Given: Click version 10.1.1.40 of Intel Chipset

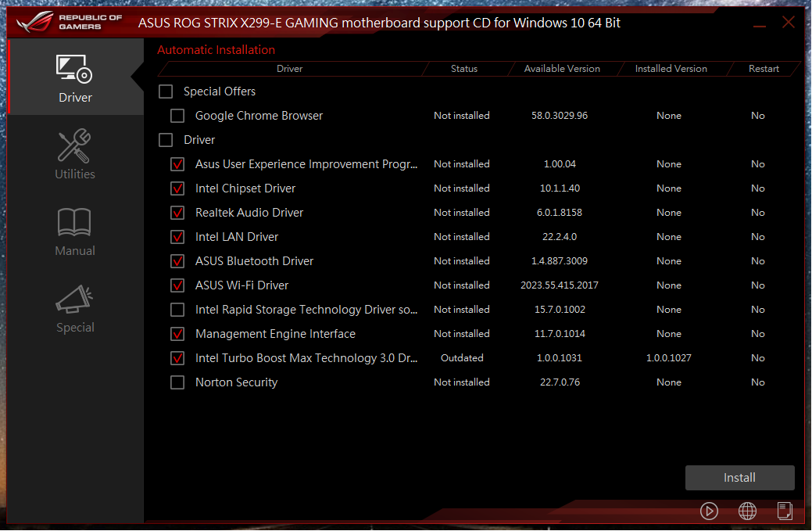Looking at the screenshot, I should [x=560, y=188].
